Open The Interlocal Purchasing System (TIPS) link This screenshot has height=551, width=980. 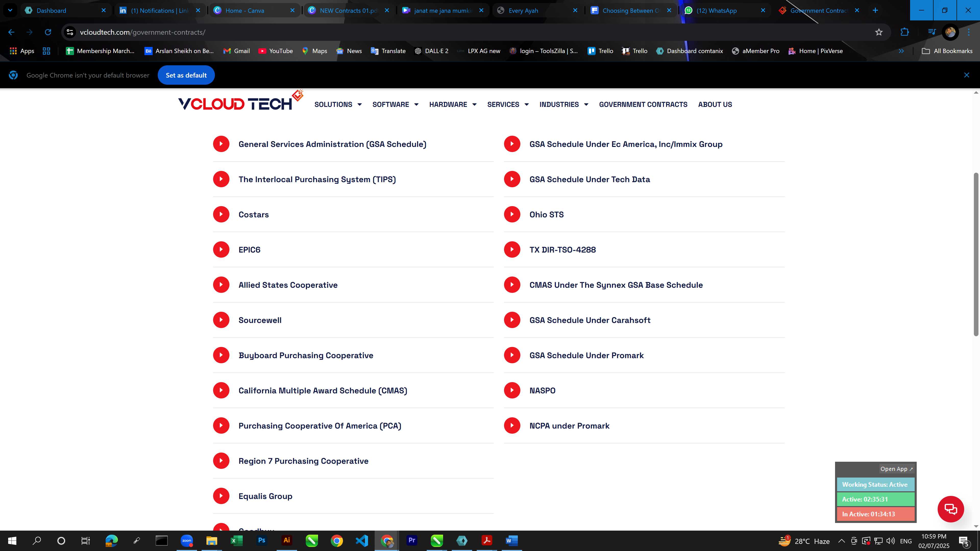[x=317, y=180]
